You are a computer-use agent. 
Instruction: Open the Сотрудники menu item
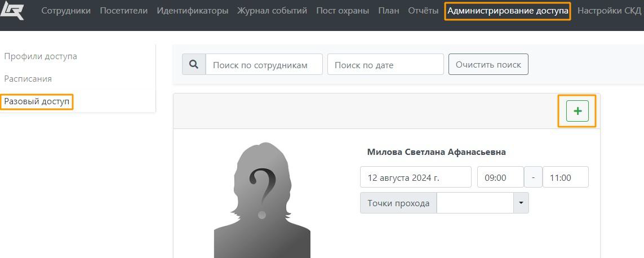click(x=65, y=11)
